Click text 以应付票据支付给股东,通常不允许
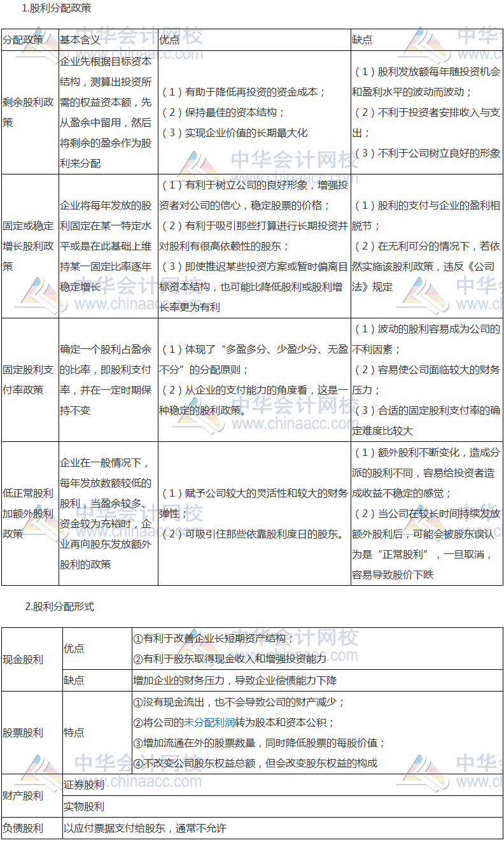 pos(144,828)
